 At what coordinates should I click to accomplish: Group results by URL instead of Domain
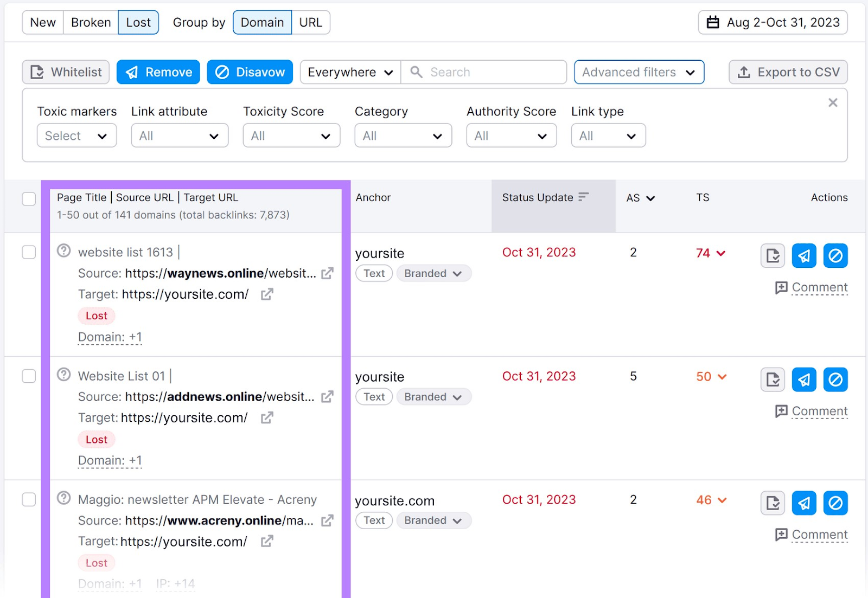tap(311, 22)
